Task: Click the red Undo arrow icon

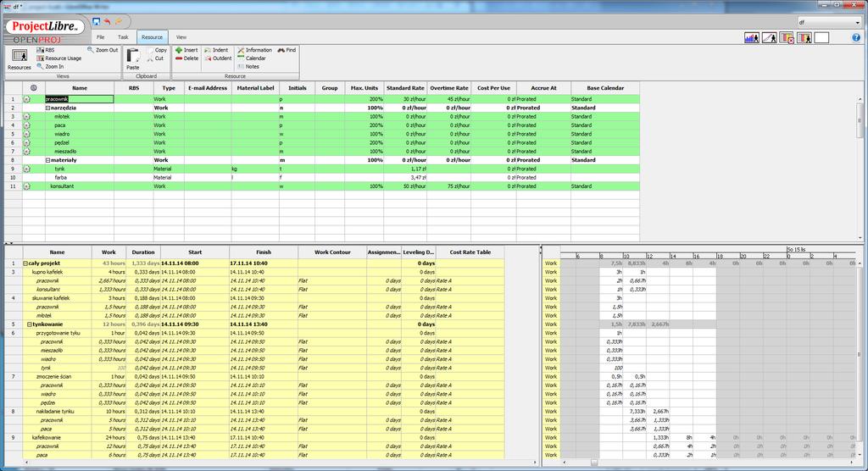Action: click(x=108, y=21)
